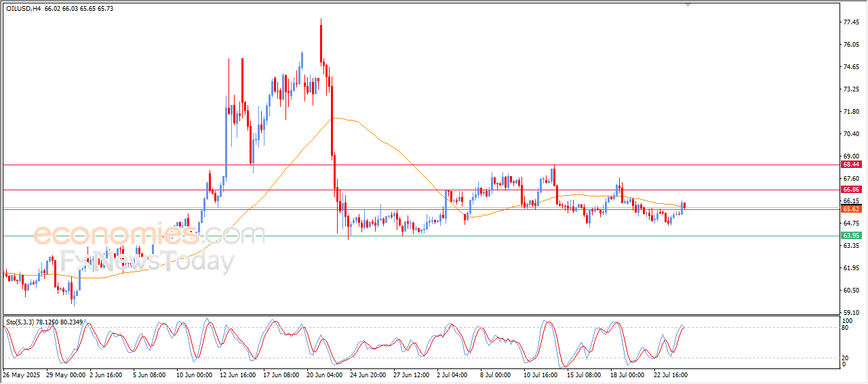Click the 74.65 price scale value
The height and width of the screenshot is (384, 868).
[852, 67]
